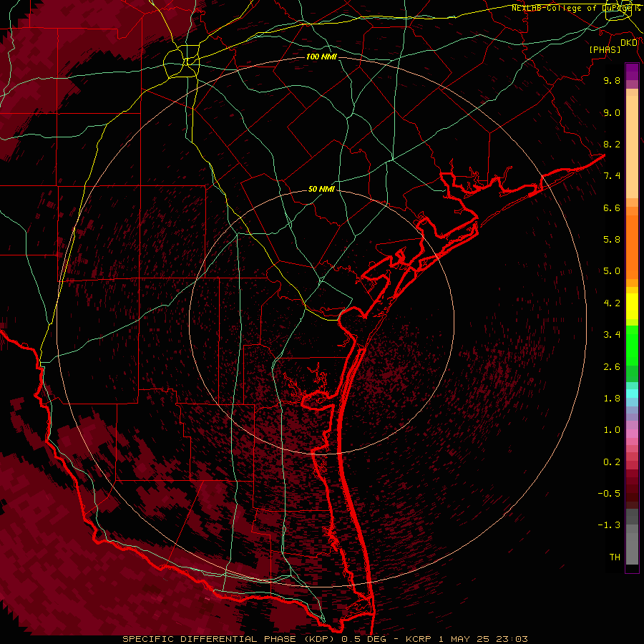644x644 pixels.
Task: Click the TH label on the color scale
Action: [x=615, y=557]
